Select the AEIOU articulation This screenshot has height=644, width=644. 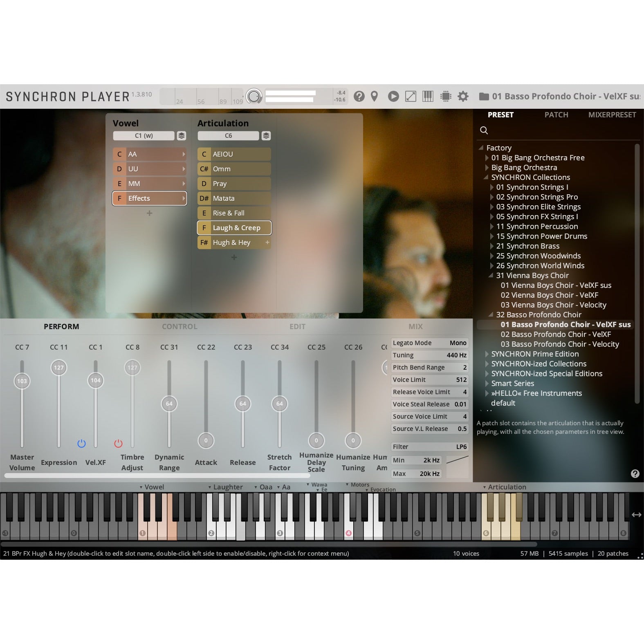point(234,154)
